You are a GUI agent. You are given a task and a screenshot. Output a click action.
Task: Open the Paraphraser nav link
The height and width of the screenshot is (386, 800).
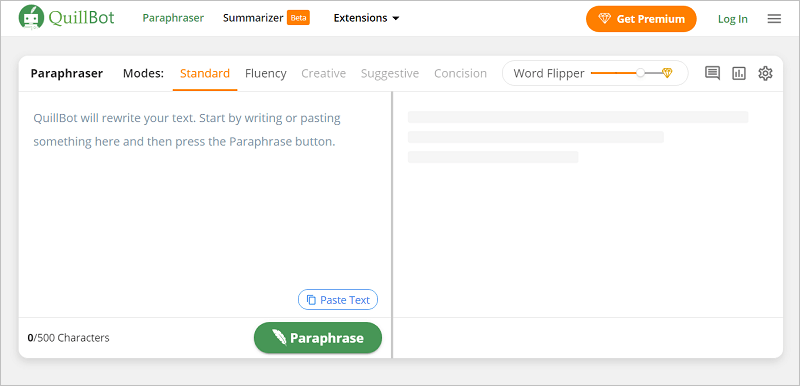pos(173,18)
